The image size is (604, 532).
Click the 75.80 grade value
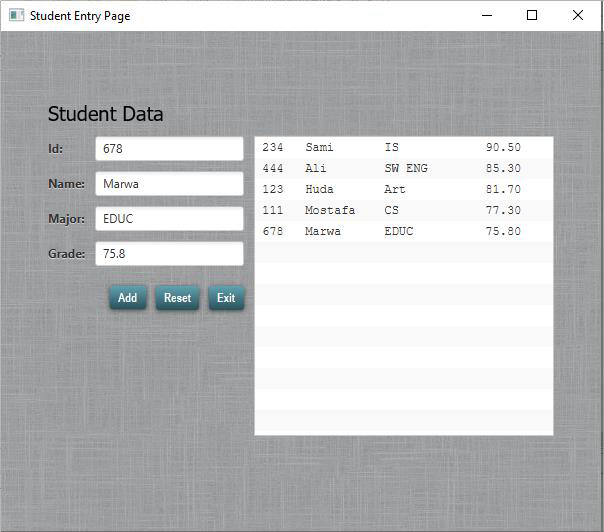(x=503, y=231)
